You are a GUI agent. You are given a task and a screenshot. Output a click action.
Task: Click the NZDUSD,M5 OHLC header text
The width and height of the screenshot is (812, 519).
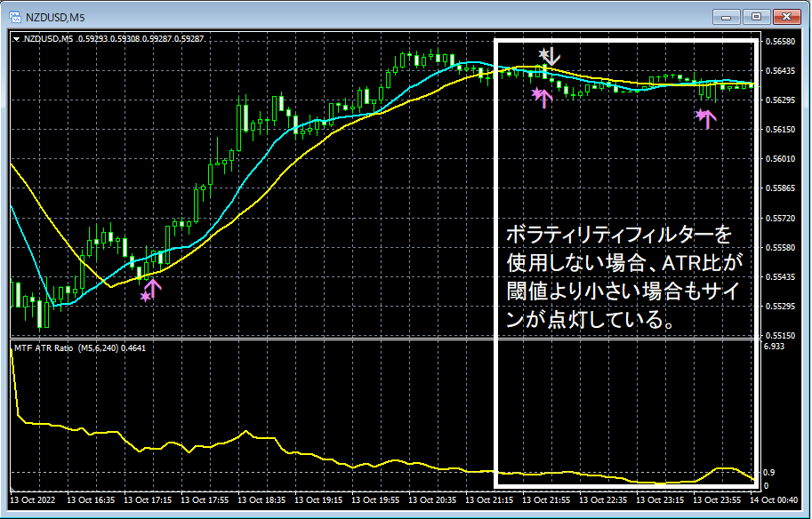[114, 39]
